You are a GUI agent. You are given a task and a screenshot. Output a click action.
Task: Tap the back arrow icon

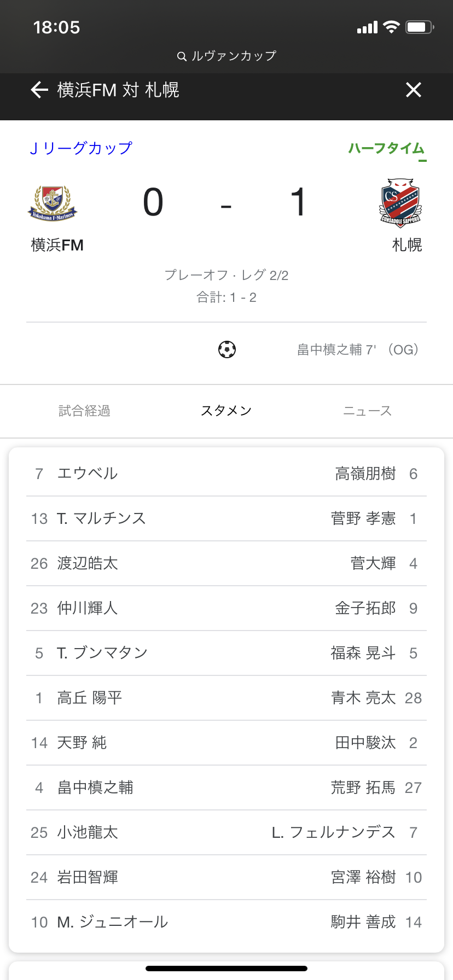[x=39, y=90]
